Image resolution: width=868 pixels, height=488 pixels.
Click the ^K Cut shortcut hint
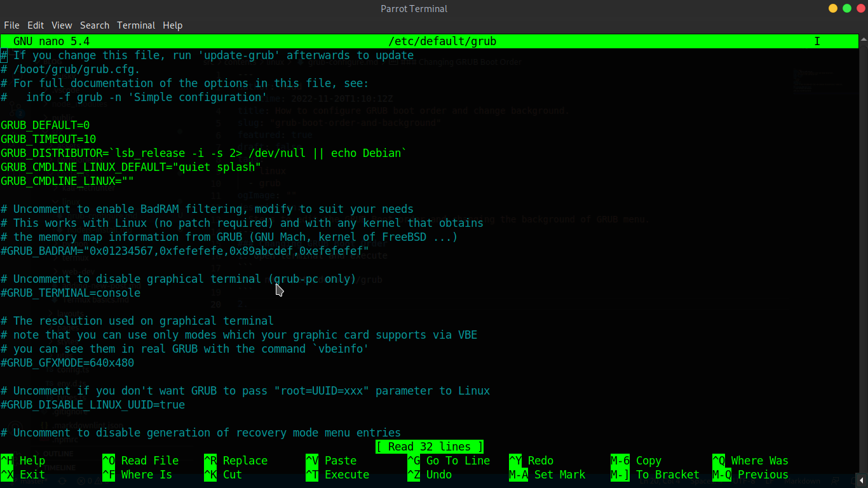[223, 475]
